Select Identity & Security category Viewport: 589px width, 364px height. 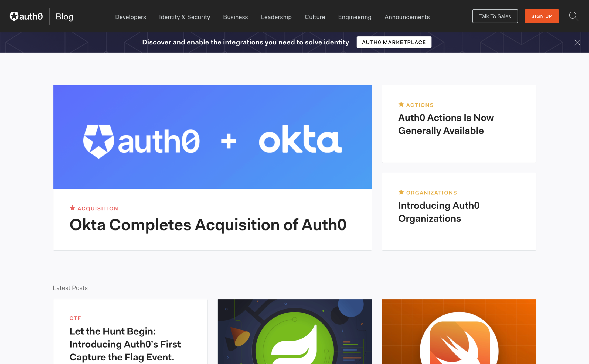[185, 17]
